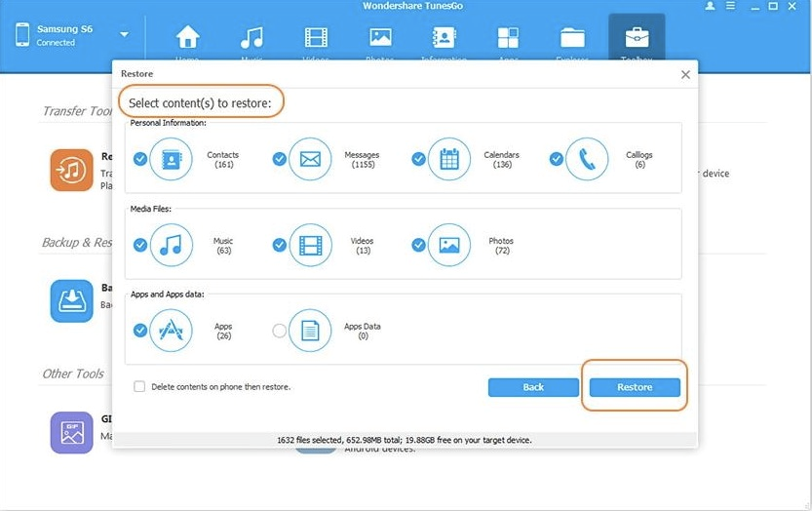Click the Photos picture icon in dialog

pos(448,245)
